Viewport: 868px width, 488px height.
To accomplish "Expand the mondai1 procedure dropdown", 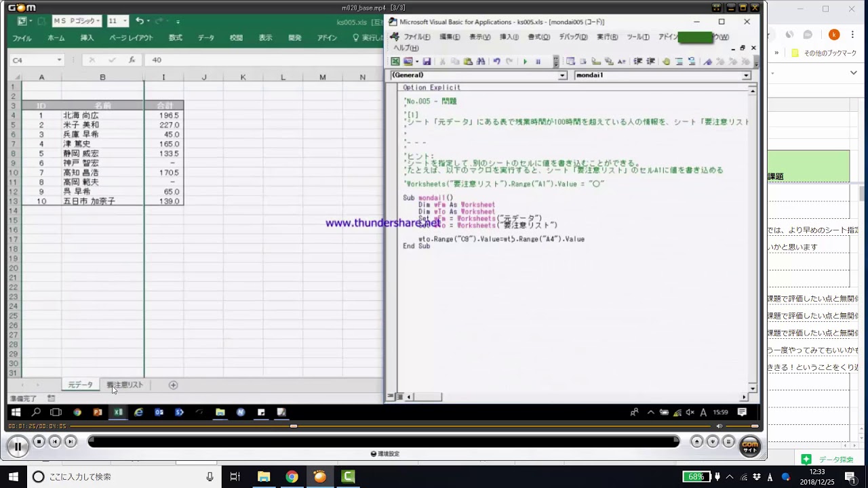I will [x=746, y=76].
